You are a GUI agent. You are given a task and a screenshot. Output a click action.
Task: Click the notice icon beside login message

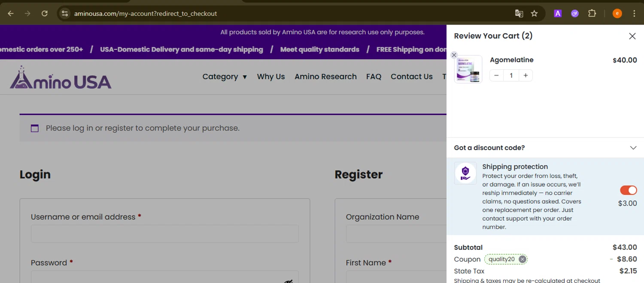pos(35,128)
